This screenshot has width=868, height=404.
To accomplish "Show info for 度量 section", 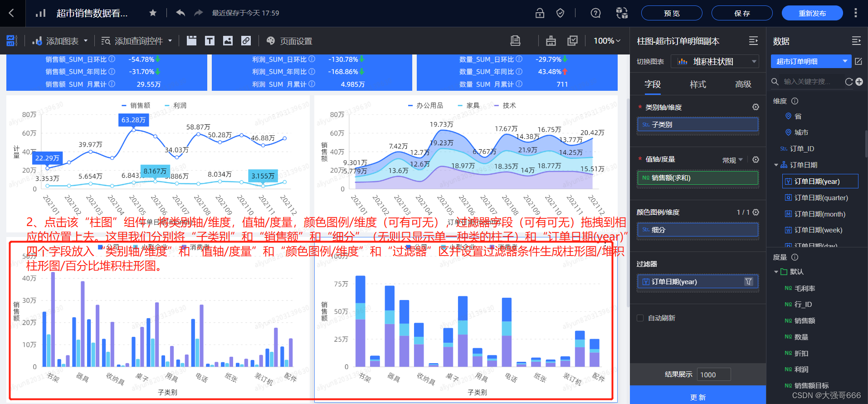I will [795, 257].
